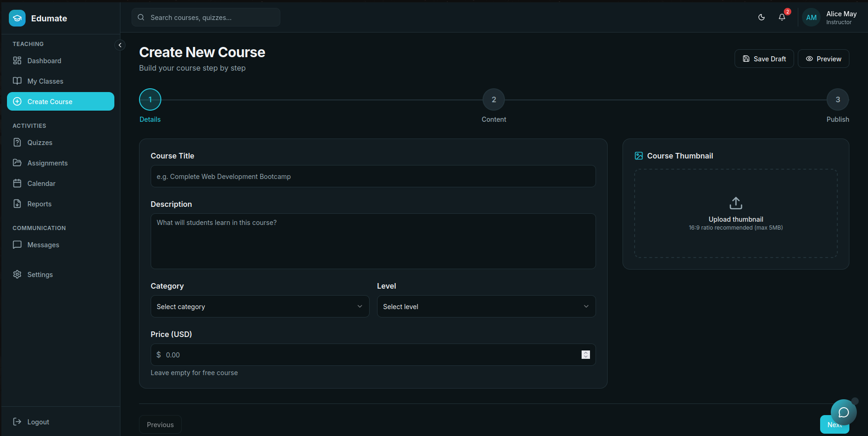Click the AM user avatar
The width and height of the screenshot is (868, 436).
point(811,17)
